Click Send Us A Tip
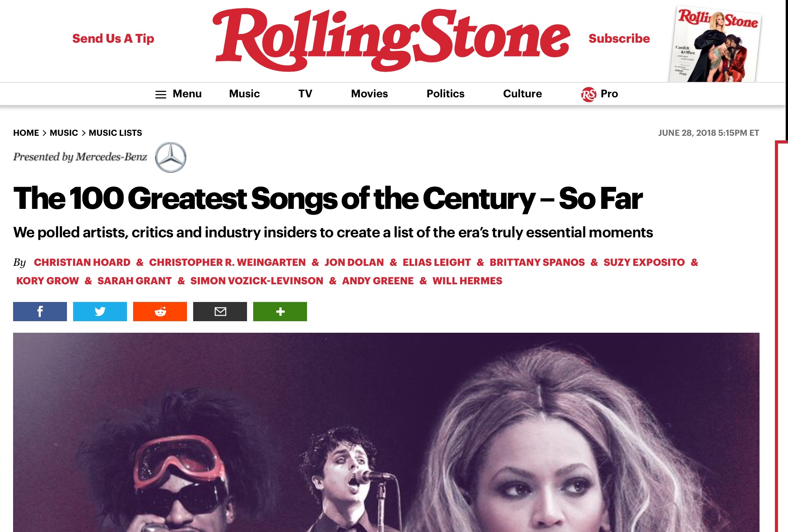The height and width of the screenshot is (532, 788). 113,38
